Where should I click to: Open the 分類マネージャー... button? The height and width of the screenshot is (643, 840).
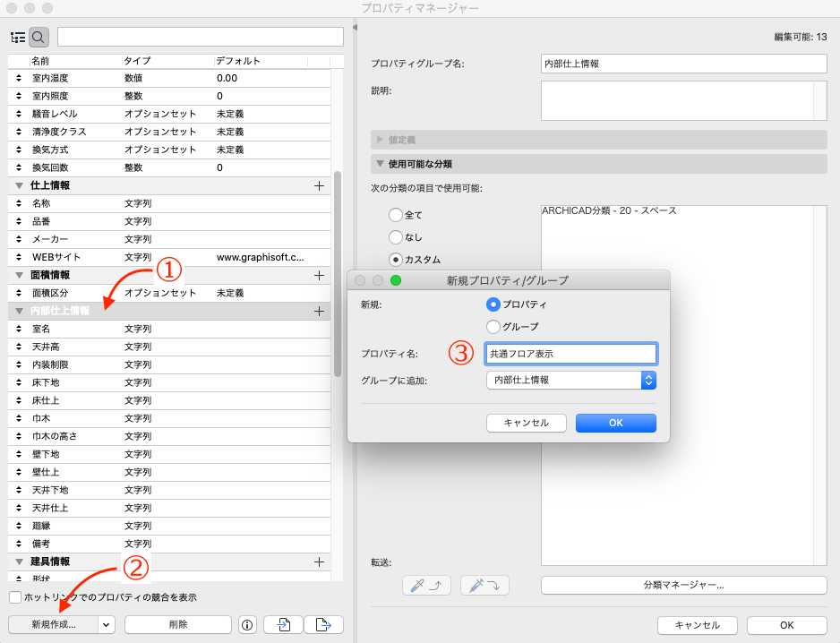(683, 585)
